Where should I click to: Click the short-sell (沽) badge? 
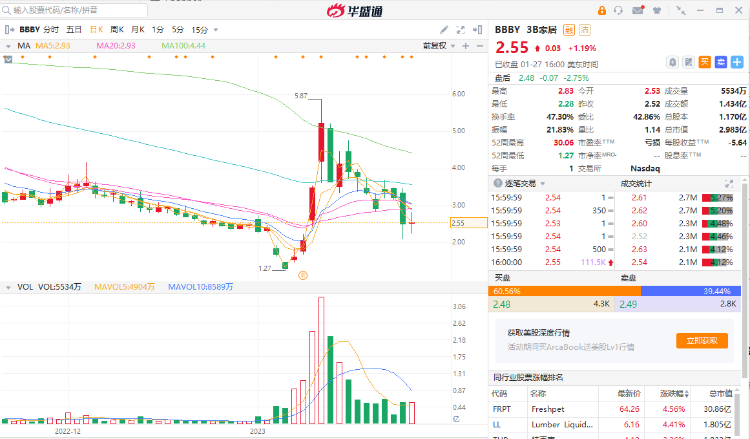(x=585, y=30)
